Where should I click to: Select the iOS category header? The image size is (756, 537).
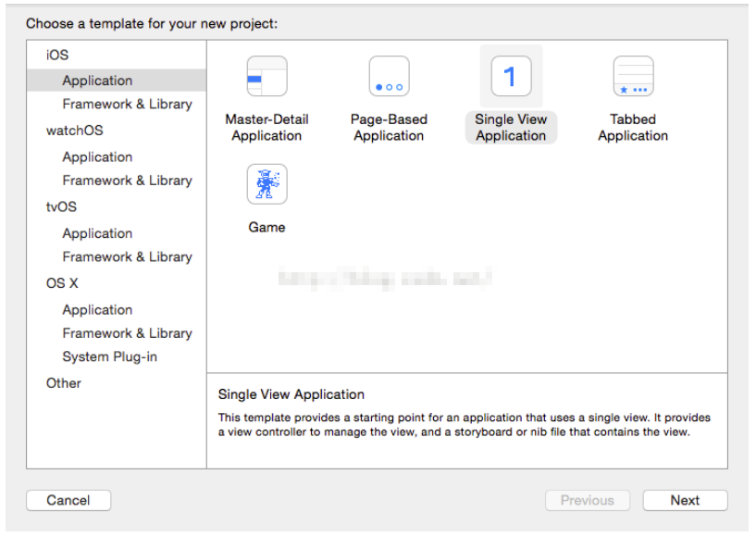click(57, 56)
